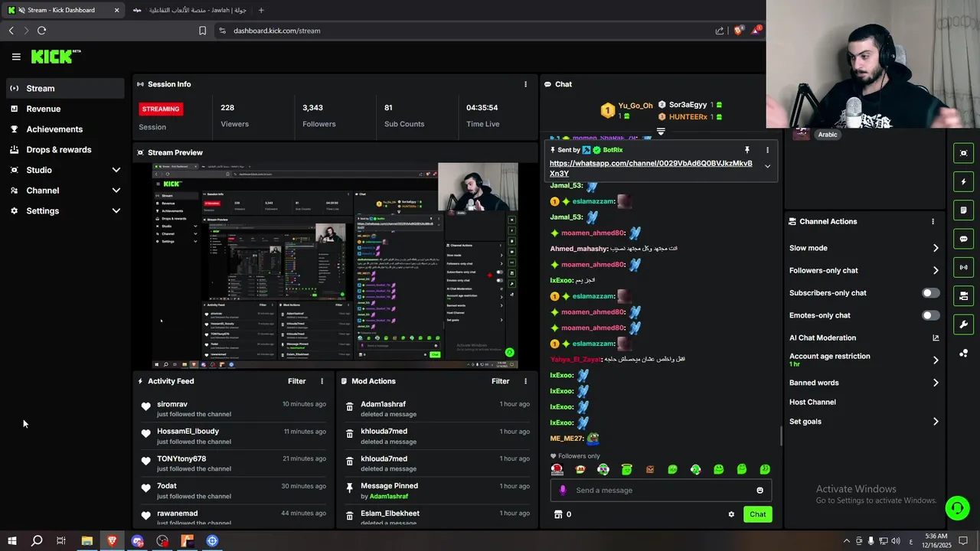Open the screen capture icon in right sidebar
Viewport: 980px width, 551px height.
point(964,153)
